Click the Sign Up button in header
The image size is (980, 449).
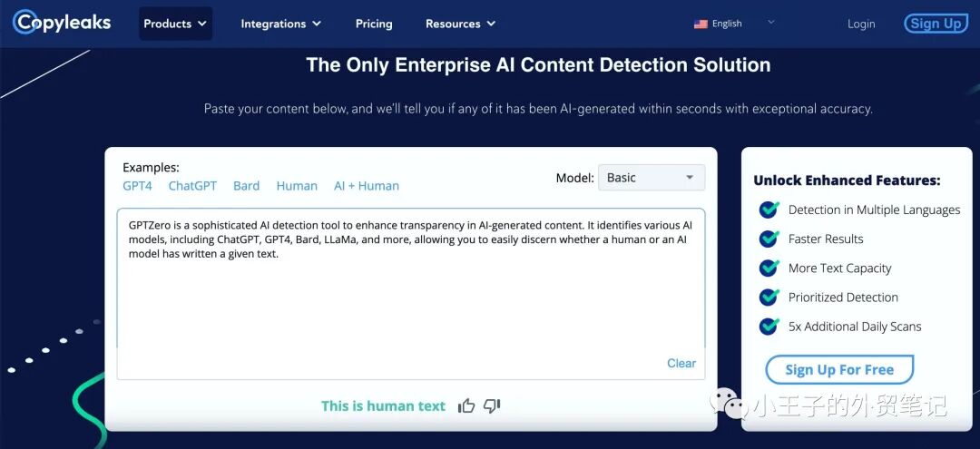936,24
